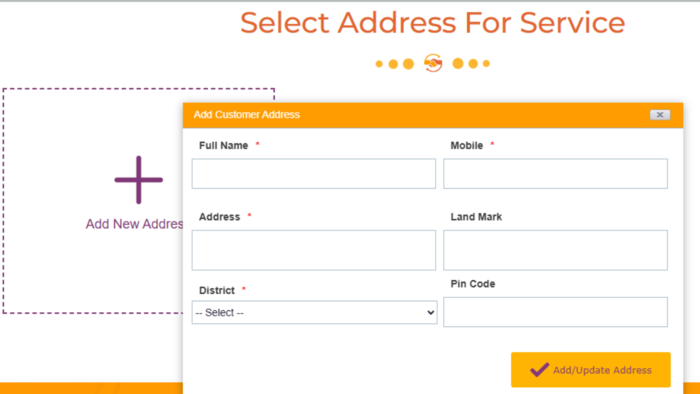The image size is (700, 394).
Task: Click the Add New Address link text
Action: point(134,224)
